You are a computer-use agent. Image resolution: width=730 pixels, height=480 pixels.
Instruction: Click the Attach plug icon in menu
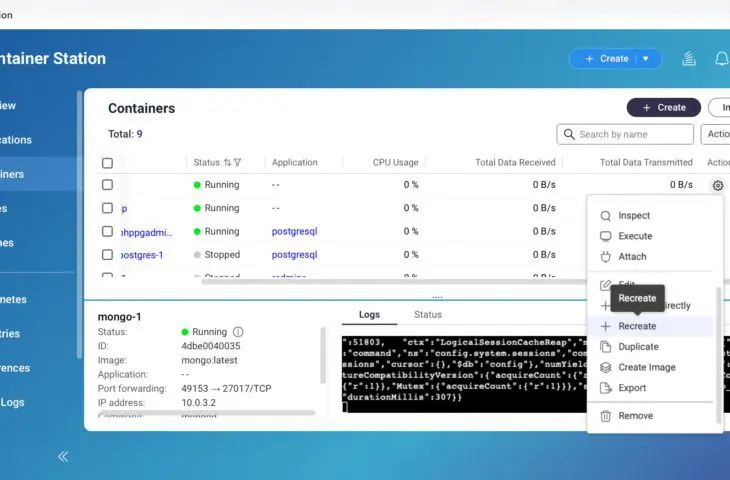tap(605, 257)
